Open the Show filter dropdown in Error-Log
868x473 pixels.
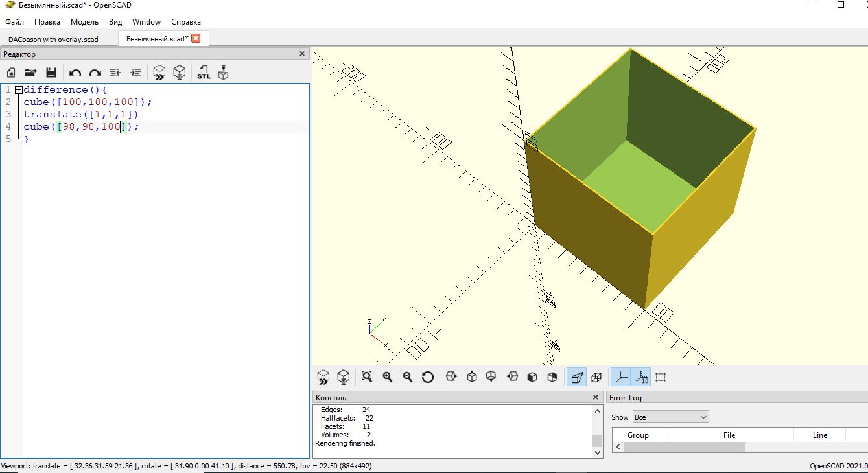(x=670, y=417)
